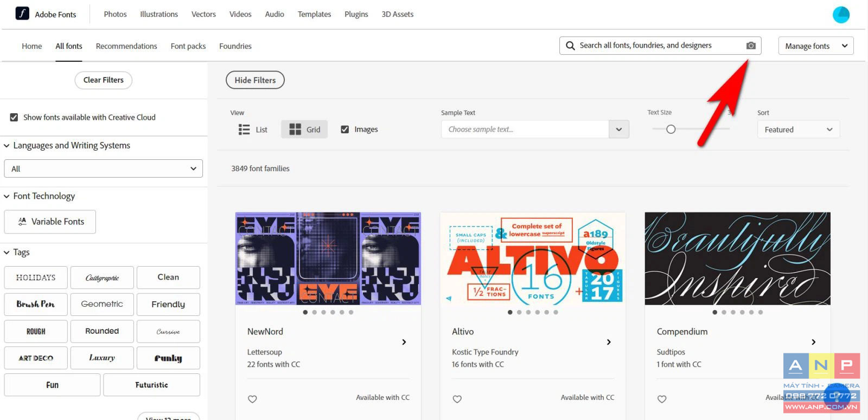
Task: Go to the Home tab
Action: pyautogui.click(x=31, y=46)
